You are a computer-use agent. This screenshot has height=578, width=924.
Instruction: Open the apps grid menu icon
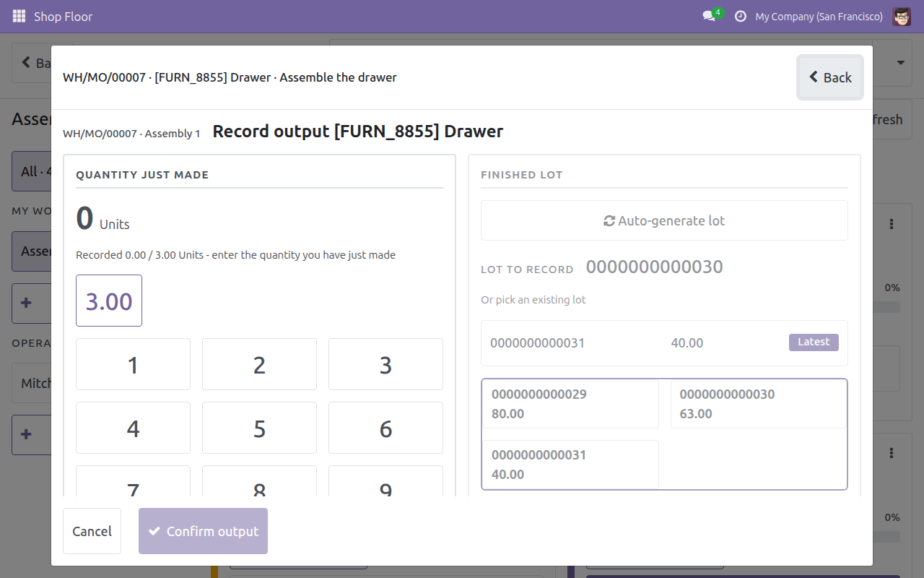(19, 16)
